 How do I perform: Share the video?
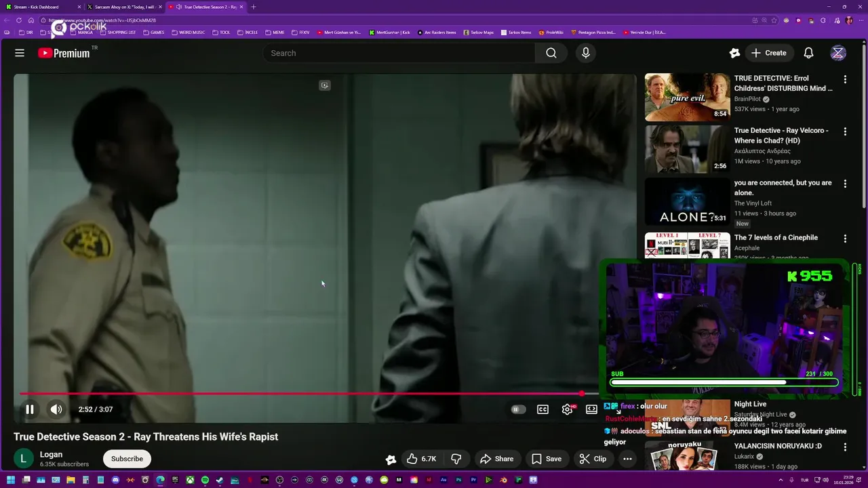496,459
